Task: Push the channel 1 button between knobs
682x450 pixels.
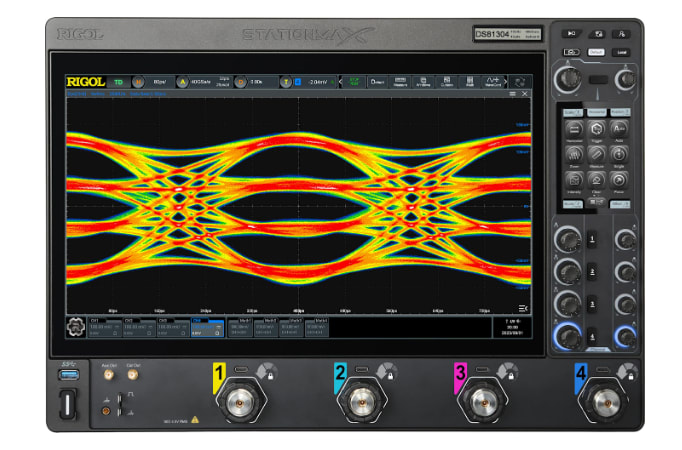Action: [592, 239]
